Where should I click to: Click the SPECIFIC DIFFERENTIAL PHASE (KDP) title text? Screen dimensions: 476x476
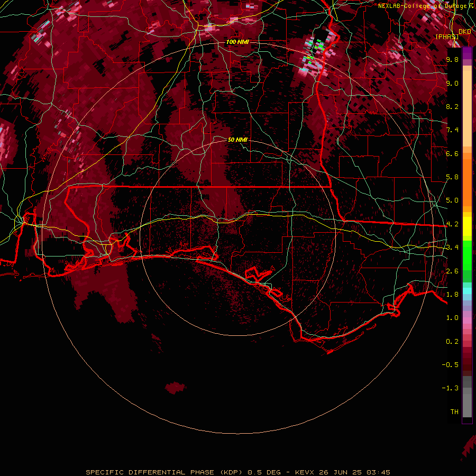pyautogui.click(x=163, y=472)
